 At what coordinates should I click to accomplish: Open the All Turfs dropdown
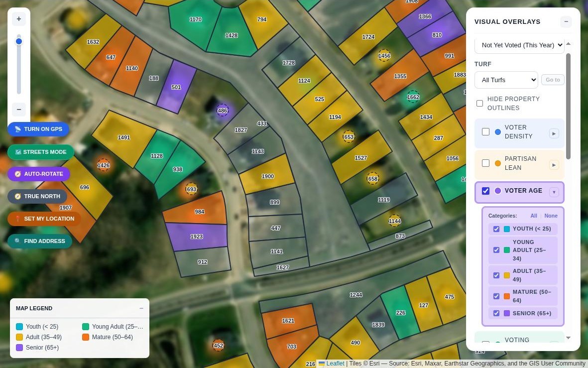click(x=506, y=80)
